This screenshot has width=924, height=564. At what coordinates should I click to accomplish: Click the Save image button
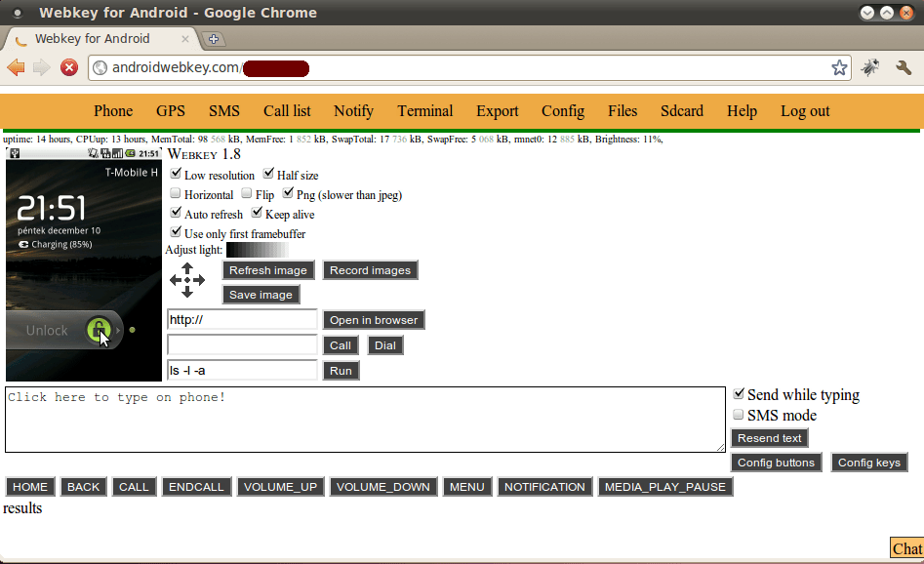click(261, 295)
